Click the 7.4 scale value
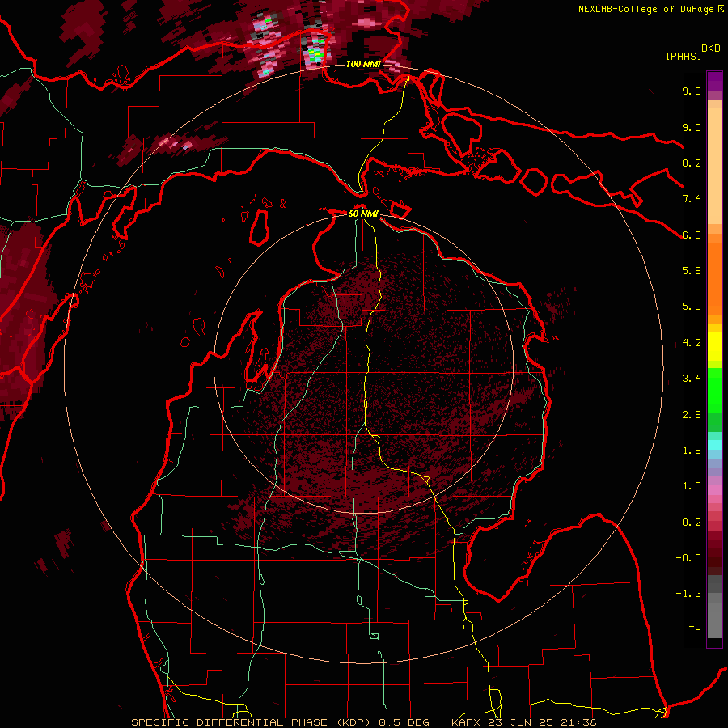Image resolution: width=728 pixels, height=728 pixels. pos(692,199)
